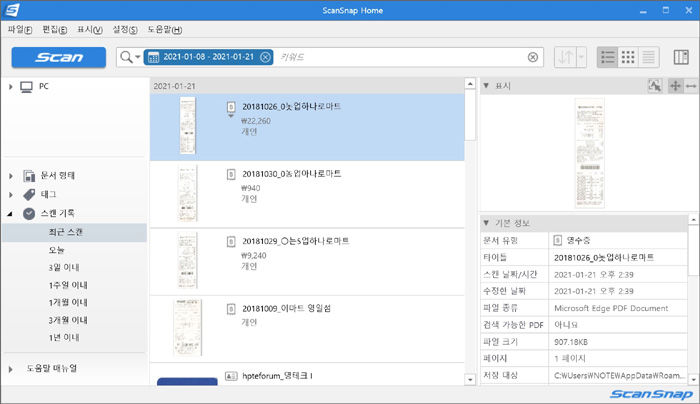Open the 파일(F) menu
Image resolution: width=700 pixels, height=404 pixels.
20,29
